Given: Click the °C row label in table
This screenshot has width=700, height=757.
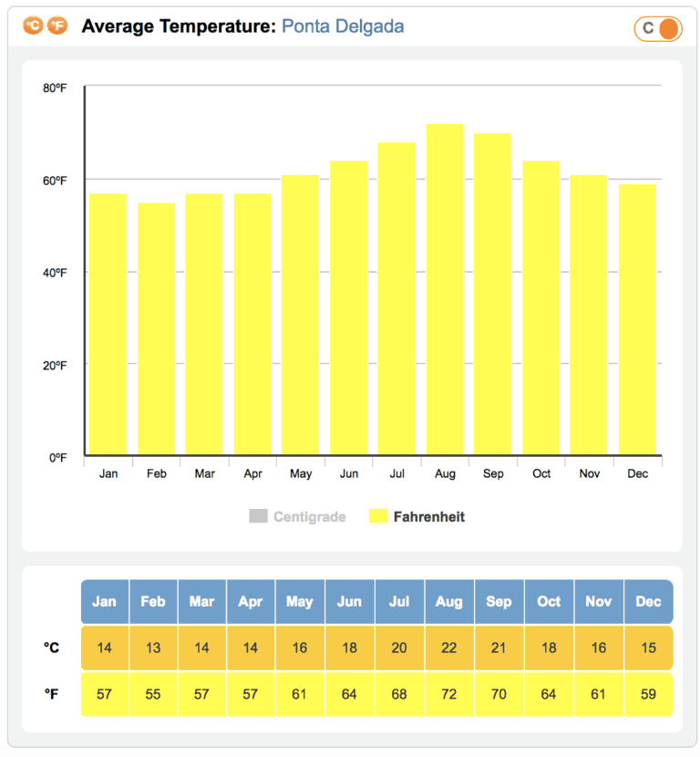Looking at the screenshot, I should point(52,648).
